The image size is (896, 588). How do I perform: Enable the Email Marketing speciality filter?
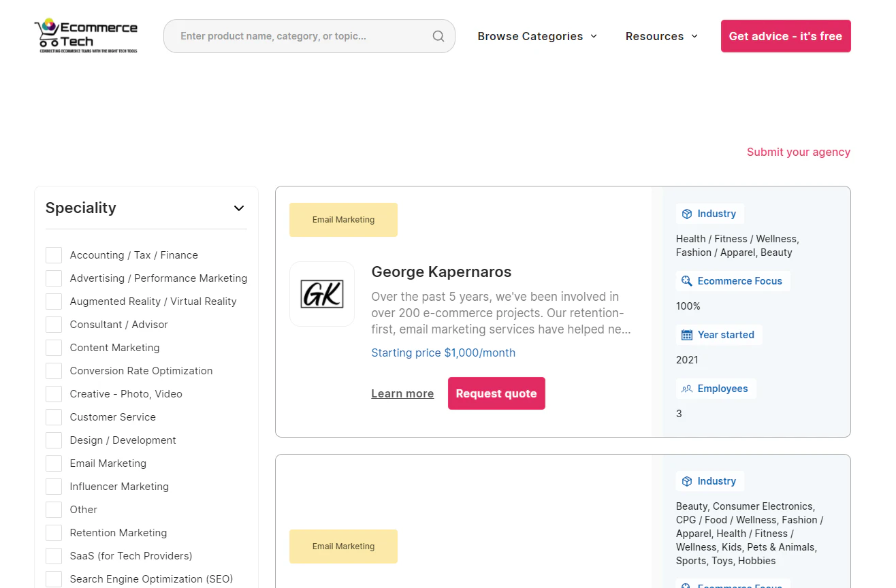point(54,463)
